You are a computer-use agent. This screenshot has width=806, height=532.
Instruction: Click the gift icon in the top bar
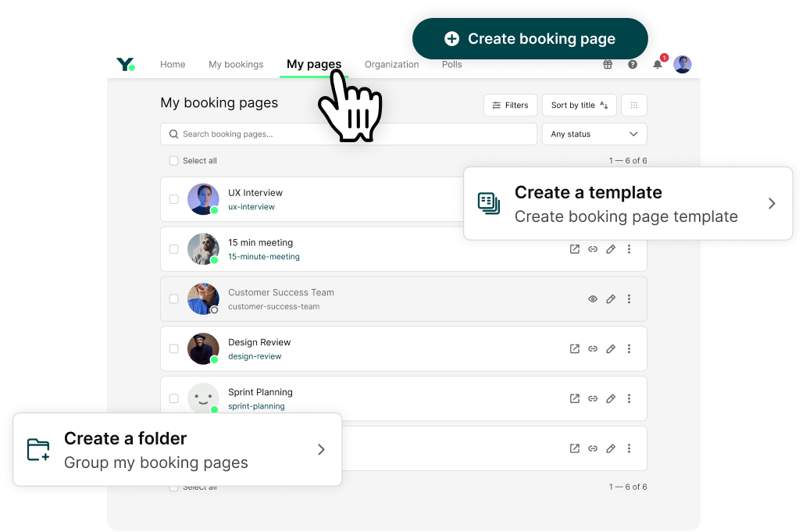[x=607, y=65]
